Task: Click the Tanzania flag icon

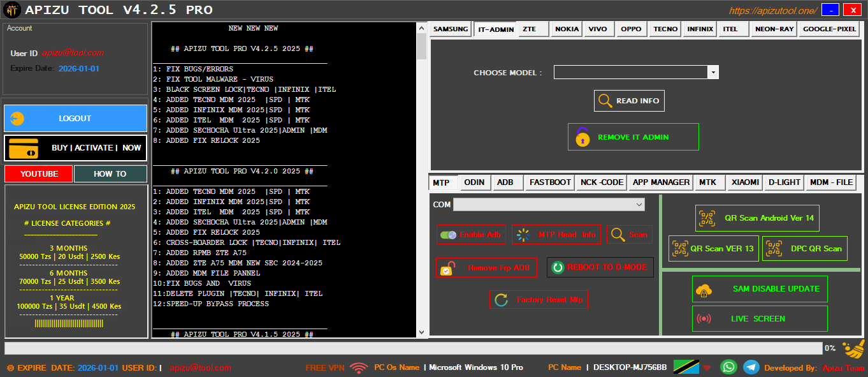Action: click(686, 367)
